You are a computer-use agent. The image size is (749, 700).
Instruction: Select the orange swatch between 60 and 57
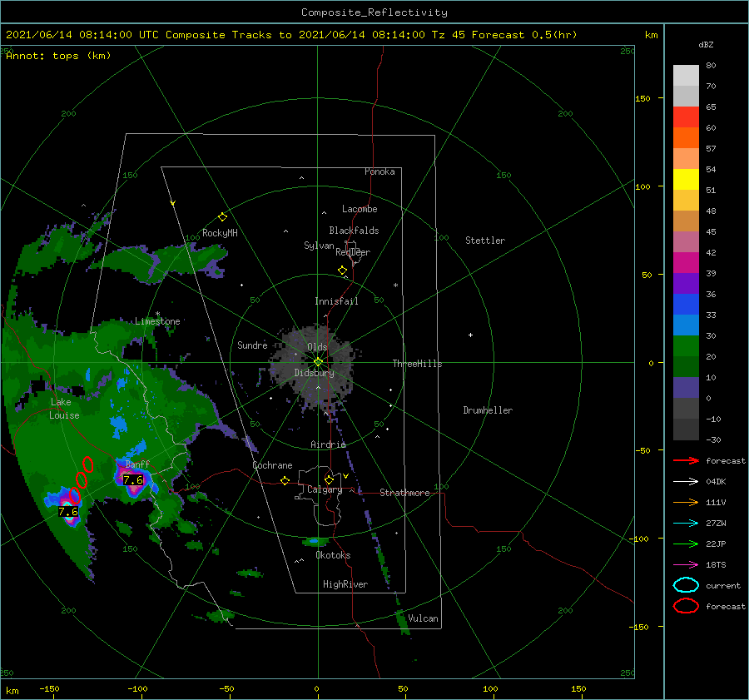click(x=686, y=137)
